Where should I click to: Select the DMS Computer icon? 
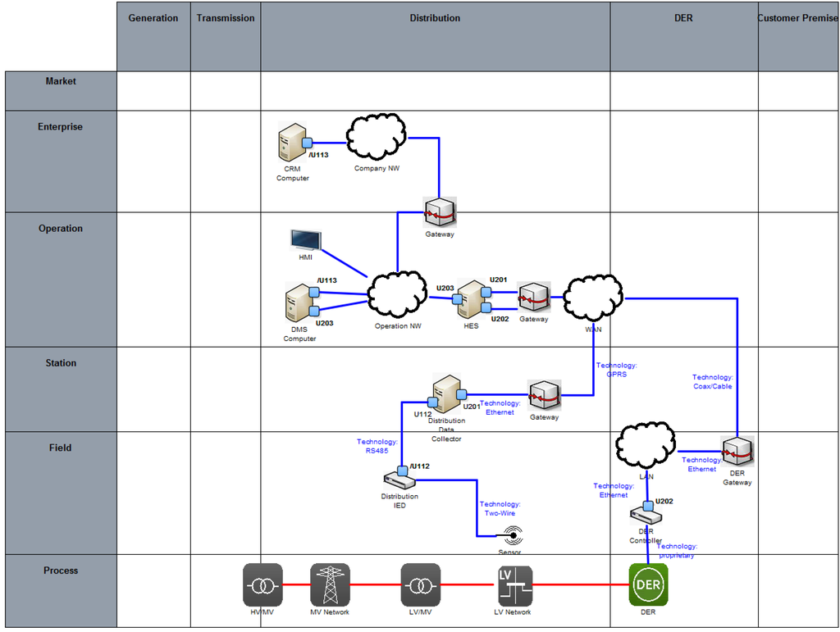click(299, 302)
